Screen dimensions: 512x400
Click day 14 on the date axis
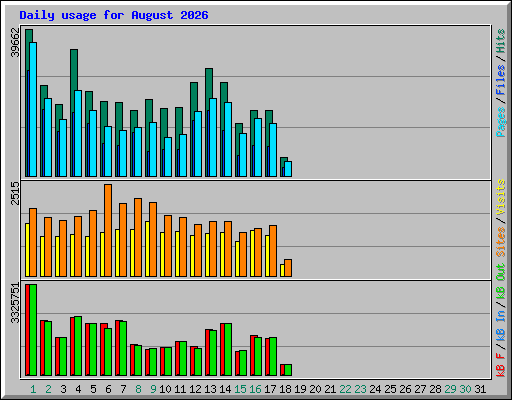pos(225,389)
